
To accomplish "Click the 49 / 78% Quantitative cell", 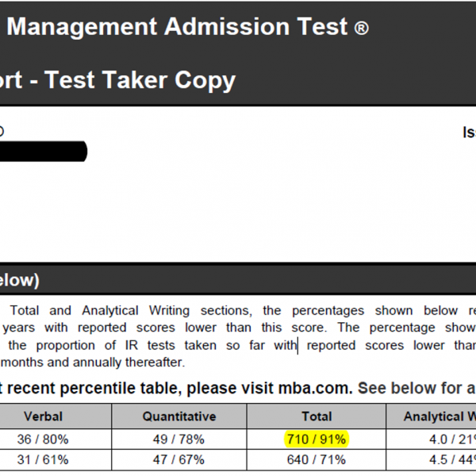I will point(178,439).
